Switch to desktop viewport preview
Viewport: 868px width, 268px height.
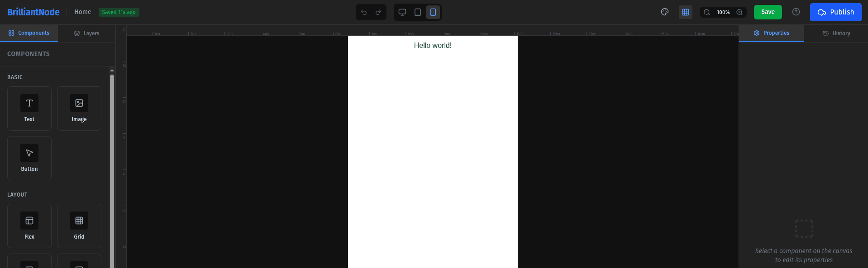[402, 12]
